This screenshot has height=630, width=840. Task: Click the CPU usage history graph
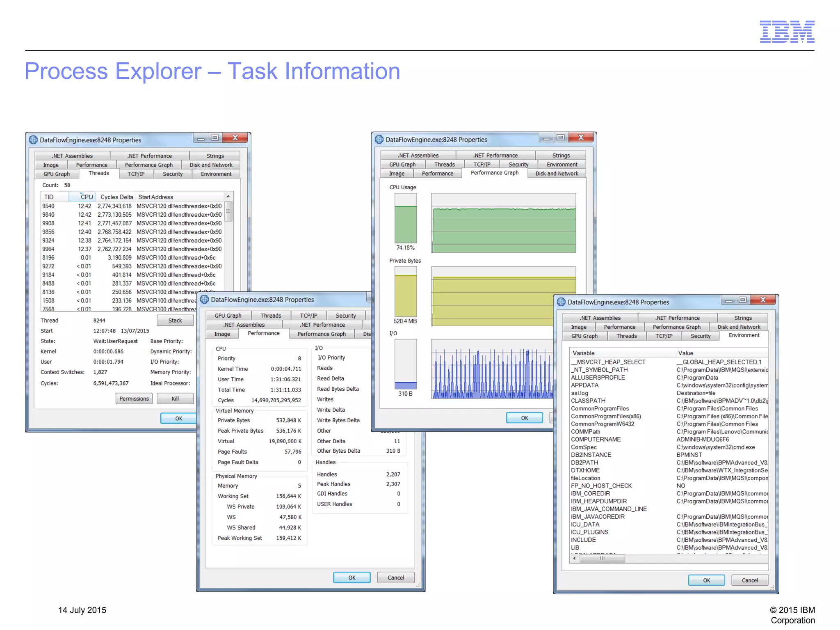503,223
